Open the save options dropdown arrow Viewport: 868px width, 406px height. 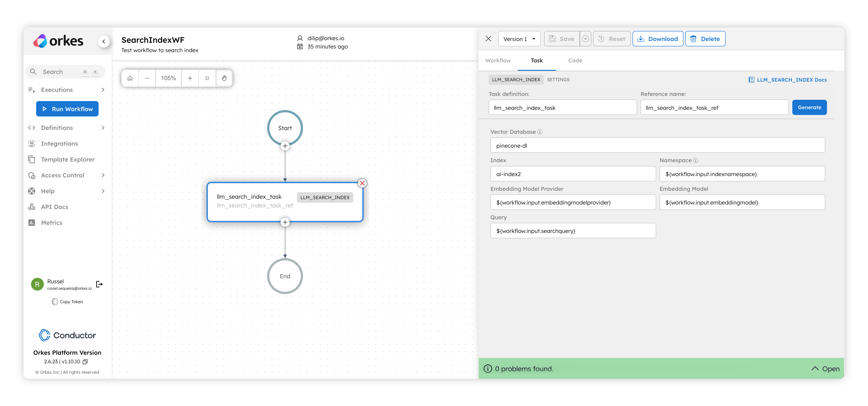click(x=586, y=39)
